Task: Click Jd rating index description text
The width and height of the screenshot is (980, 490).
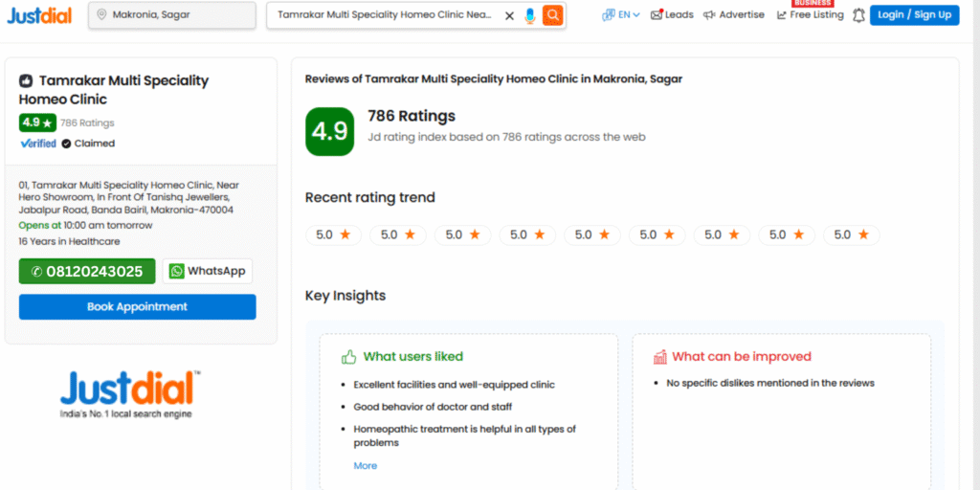Action: (506, 137)
